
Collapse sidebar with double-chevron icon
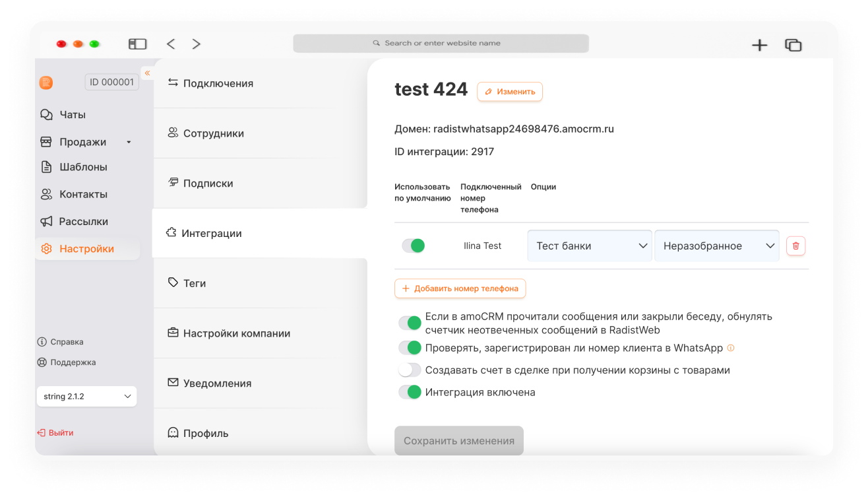click(147, 73)
